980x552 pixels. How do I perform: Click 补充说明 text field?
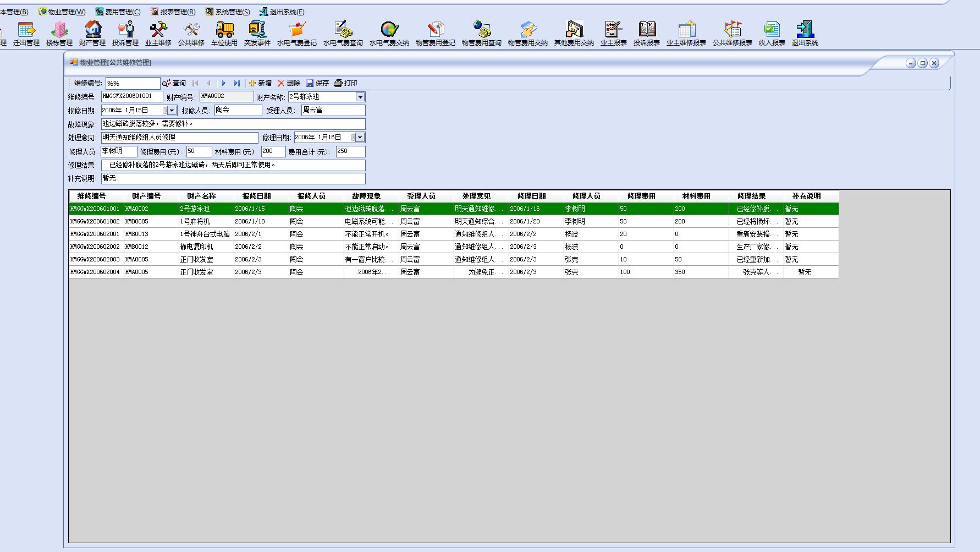pyautogui.click(x=233, y=178)
